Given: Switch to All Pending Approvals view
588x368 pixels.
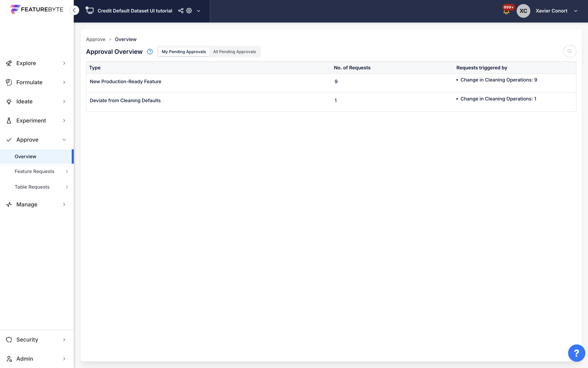Looking at the screenshot, I should pos(234,52).
